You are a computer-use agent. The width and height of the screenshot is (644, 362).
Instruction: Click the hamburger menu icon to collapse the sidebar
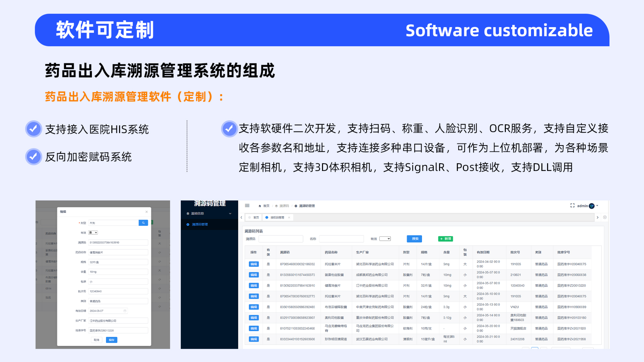click(247, 206)
